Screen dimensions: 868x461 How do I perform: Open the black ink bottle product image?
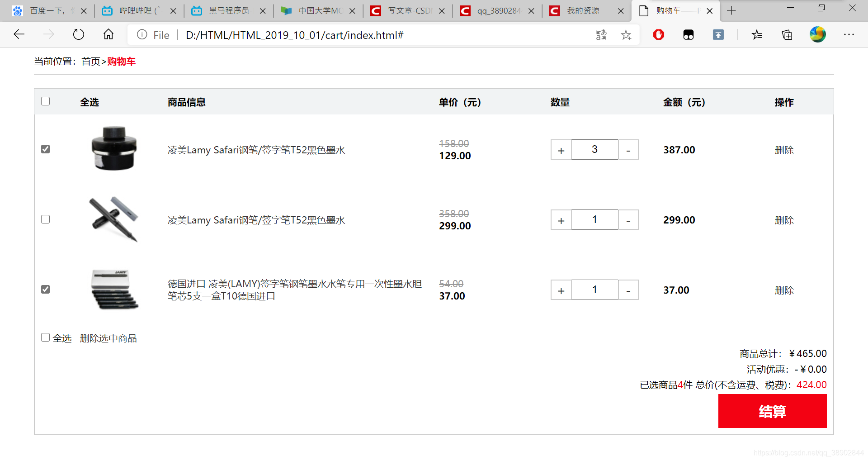pos(114,148)
